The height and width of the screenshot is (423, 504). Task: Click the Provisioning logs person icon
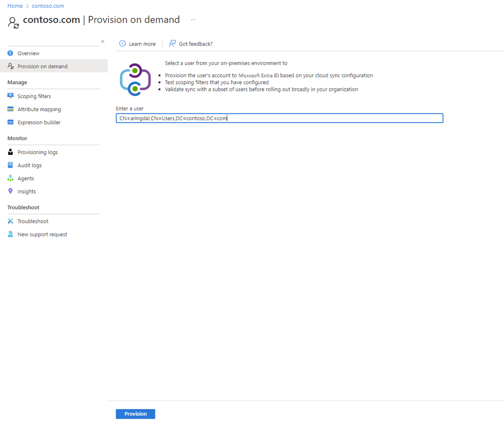10,152
